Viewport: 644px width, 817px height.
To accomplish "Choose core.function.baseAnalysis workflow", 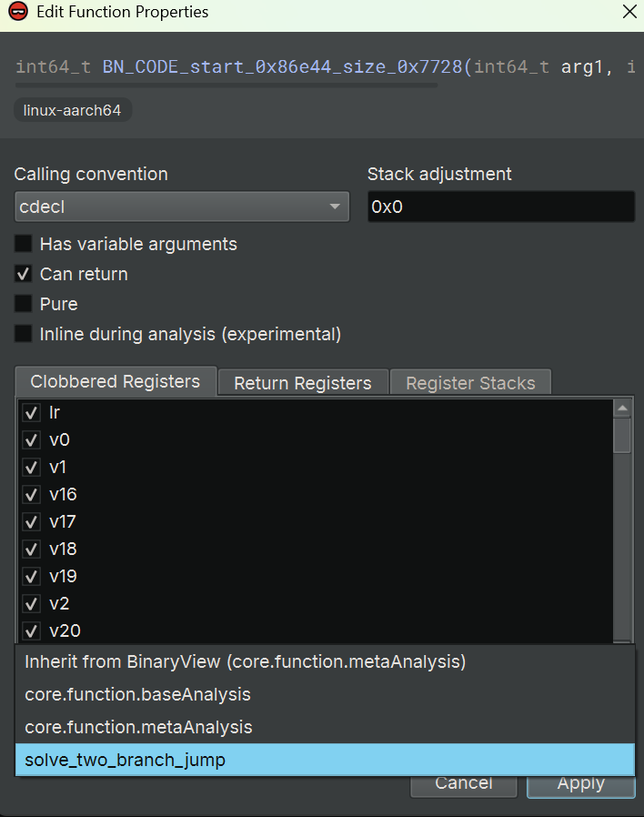I will point(137,695).
